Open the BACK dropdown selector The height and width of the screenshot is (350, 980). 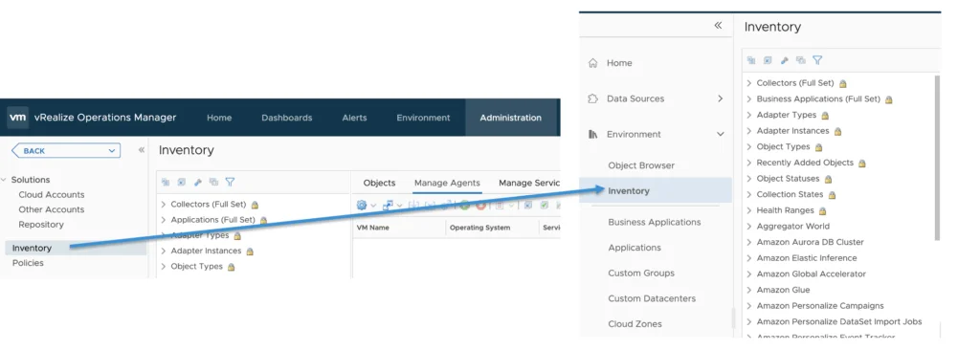coord(66,151)
